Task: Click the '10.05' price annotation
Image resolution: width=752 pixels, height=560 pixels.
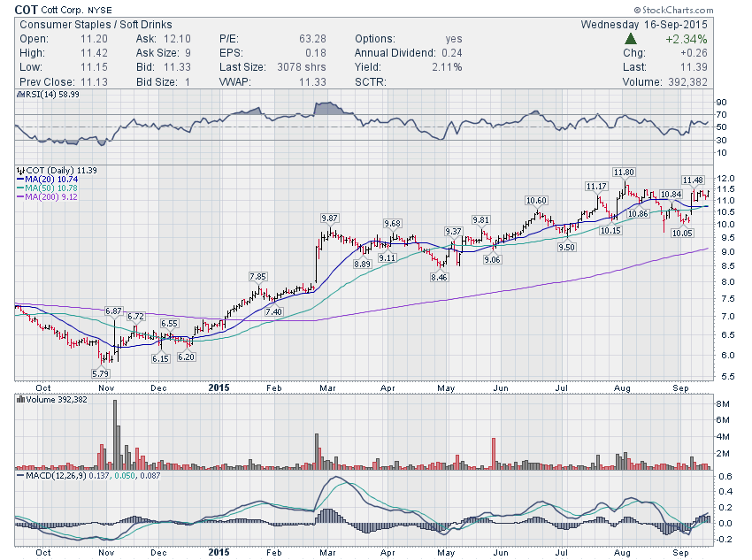Action: click(682, 233)
